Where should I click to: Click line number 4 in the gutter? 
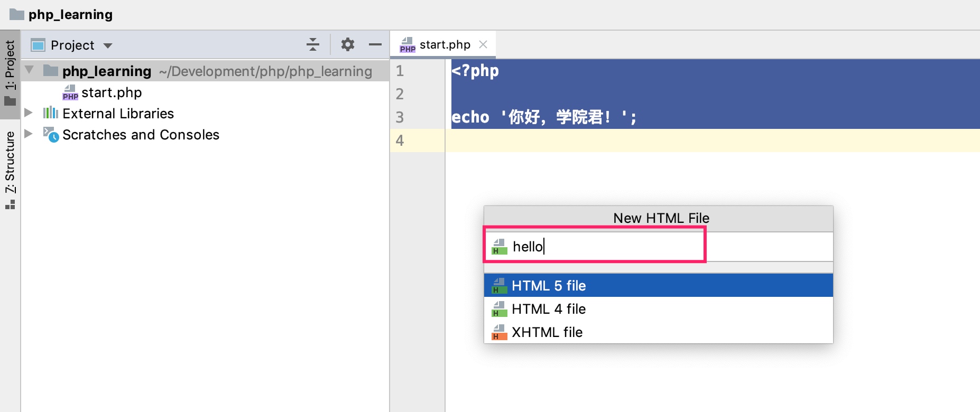(400, 141)
